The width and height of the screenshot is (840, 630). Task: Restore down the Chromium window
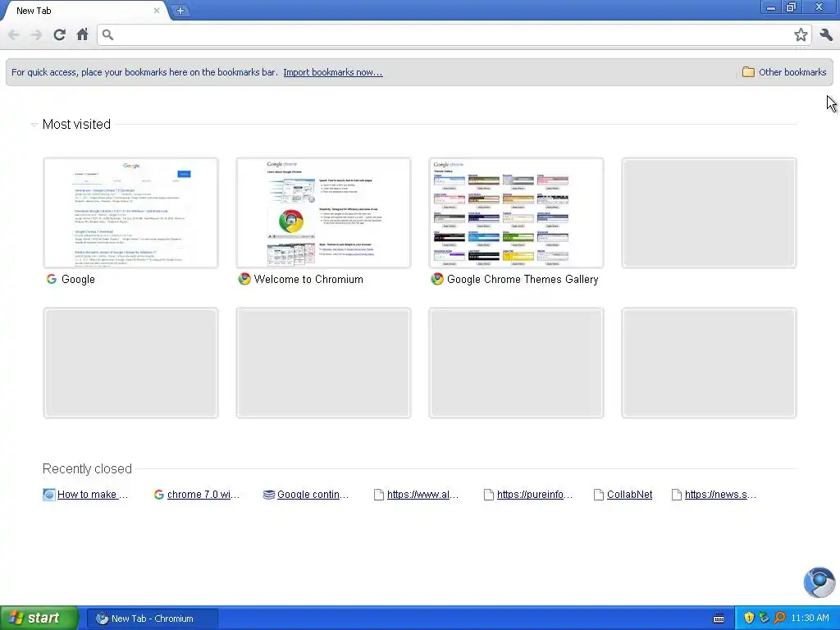point(792,7)
